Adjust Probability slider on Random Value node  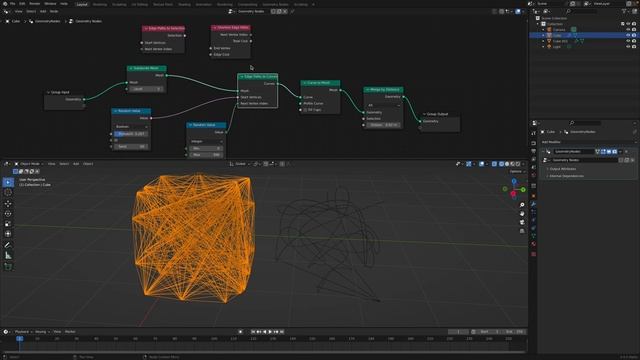[131, 134]
